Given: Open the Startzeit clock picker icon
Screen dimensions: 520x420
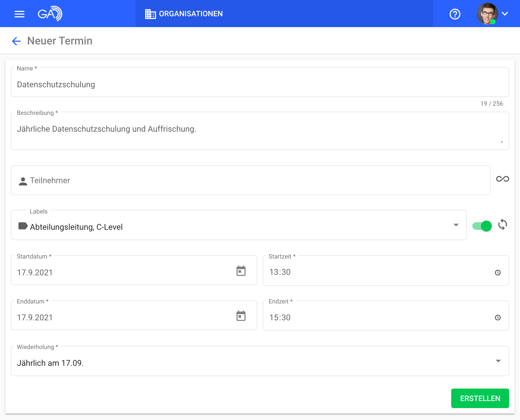Looking at the screenshot, I should (498, 273).
